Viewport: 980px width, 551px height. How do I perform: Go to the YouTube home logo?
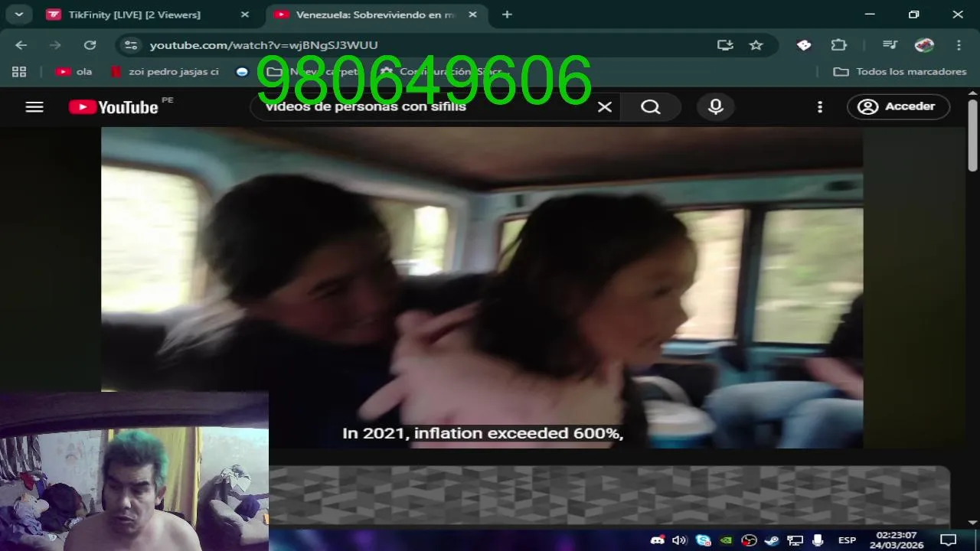(113, 107)
